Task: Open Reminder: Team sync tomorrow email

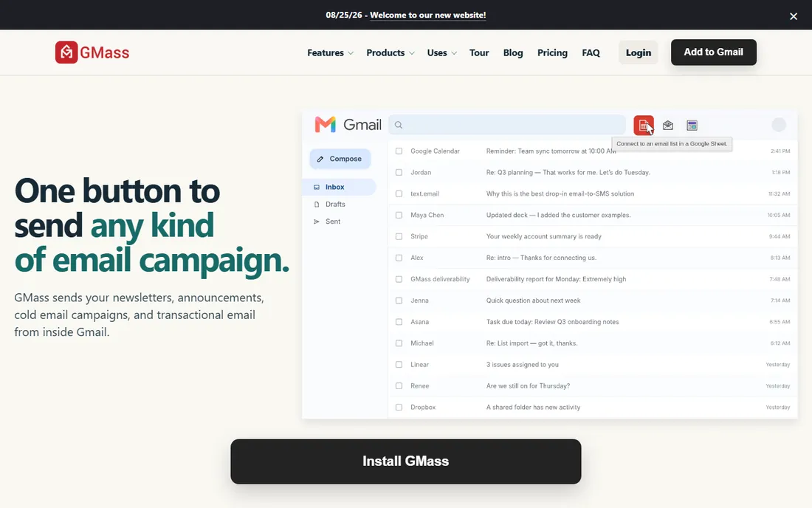Action: pyautogui.click(x=551, y=151)
